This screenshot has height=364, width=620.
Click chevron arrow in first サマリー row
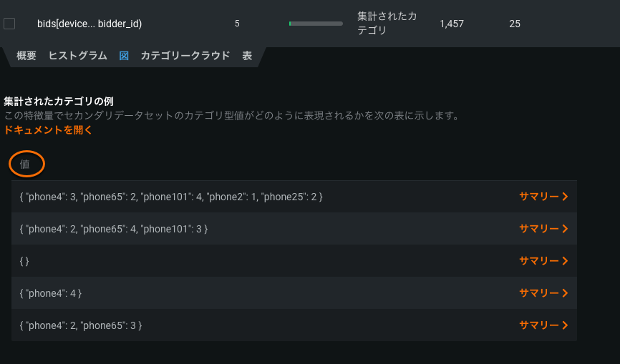(566, 197)
